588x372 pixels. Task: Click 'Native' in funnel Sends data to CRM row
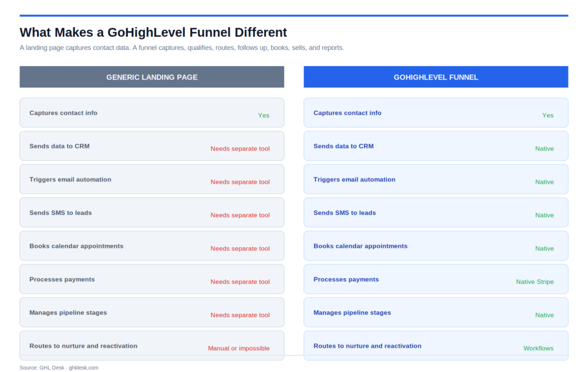click(544, 149)
